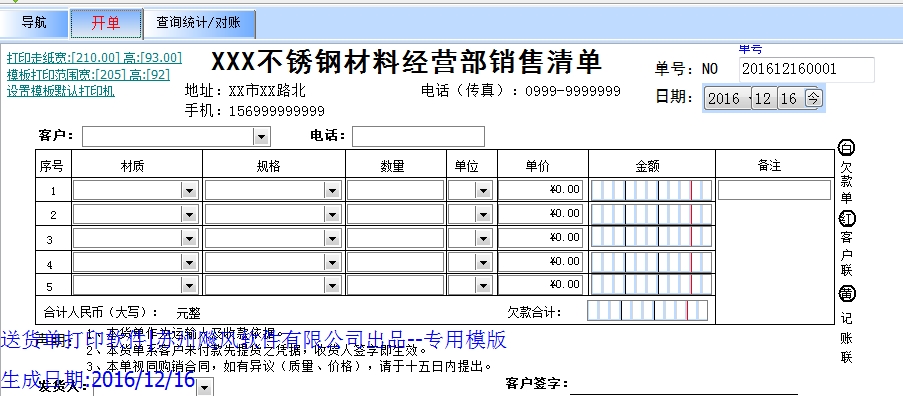Click row 5 金额 digit grid
903x396 pixels.
(651, 285)
